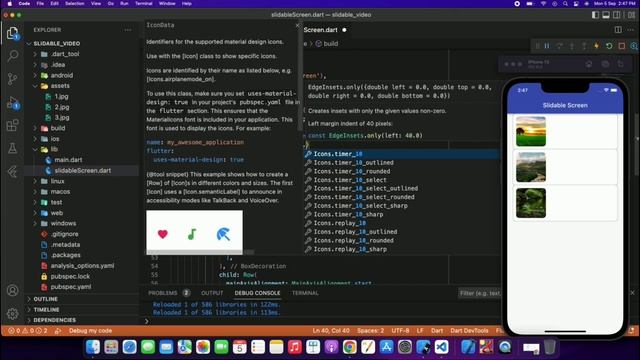640x360 pixels.
Task: Open the Accounts icon in activity bar
Action: (x=13, y=291)
